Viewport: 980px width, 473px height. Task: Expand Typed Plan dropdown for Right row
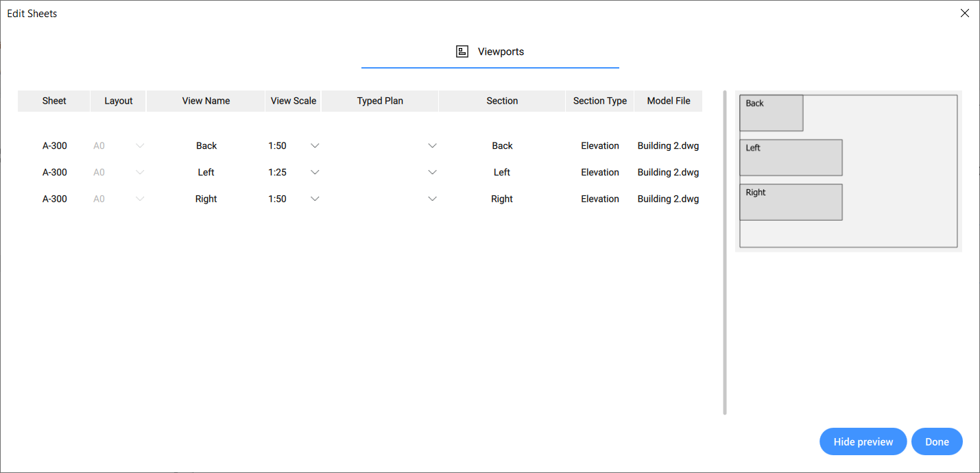[432, 199]
